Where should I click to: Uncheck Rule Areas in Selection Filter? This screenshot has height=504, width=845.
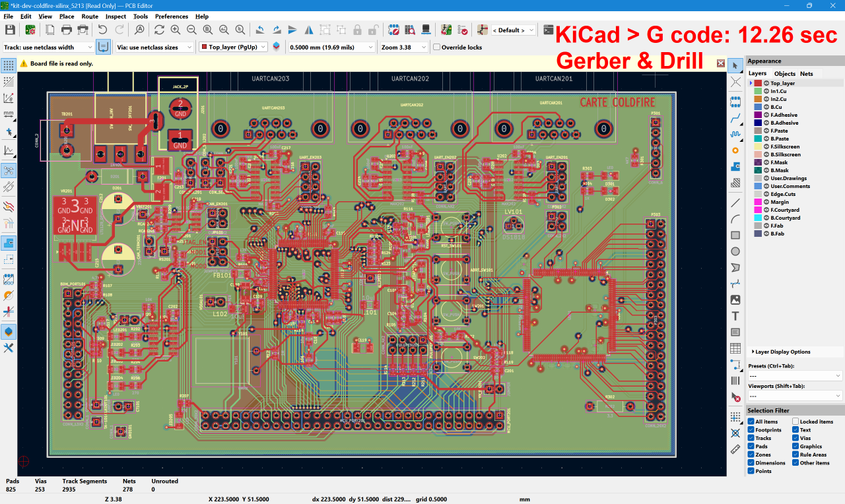795,455
